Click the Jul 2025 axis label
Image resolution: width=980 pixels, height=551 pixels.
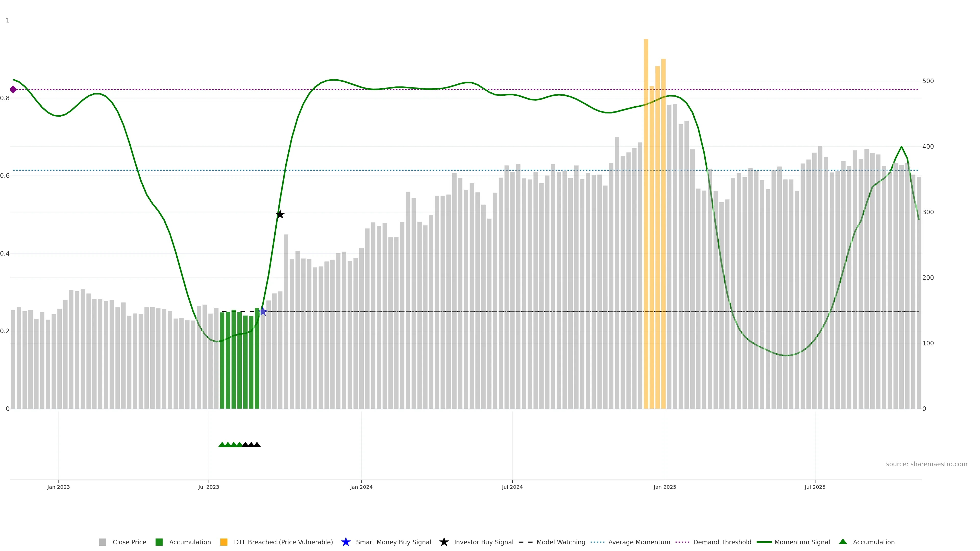click(x=815, y=487)
